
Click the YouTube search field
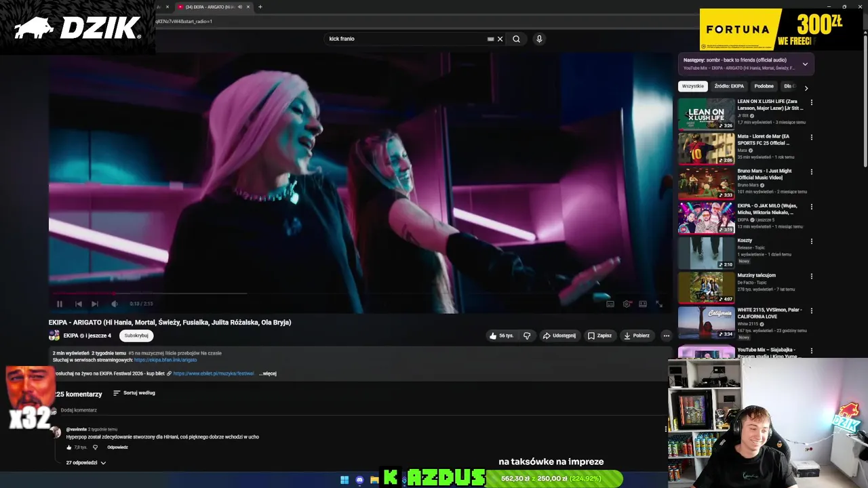click(x=406, y=39)
